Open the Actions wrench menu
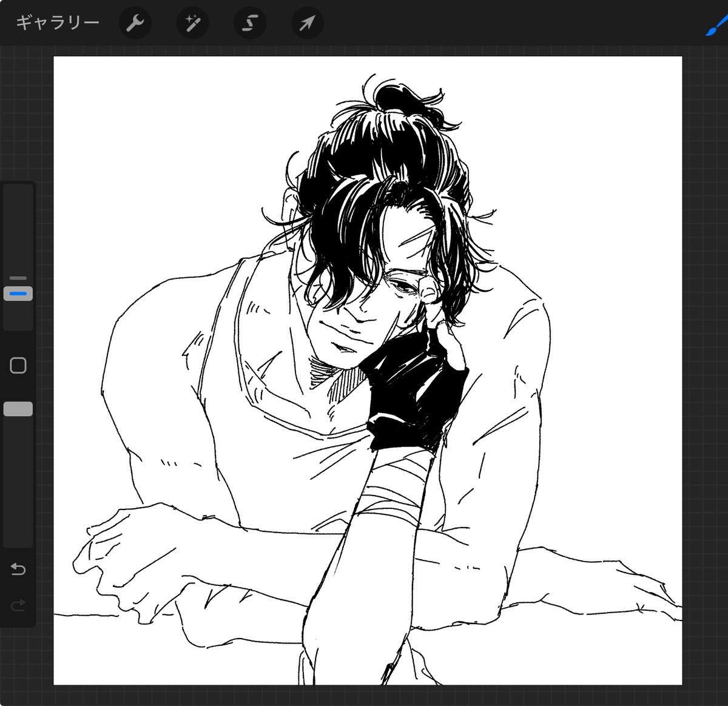728x706 pixels. click(135, 24)
